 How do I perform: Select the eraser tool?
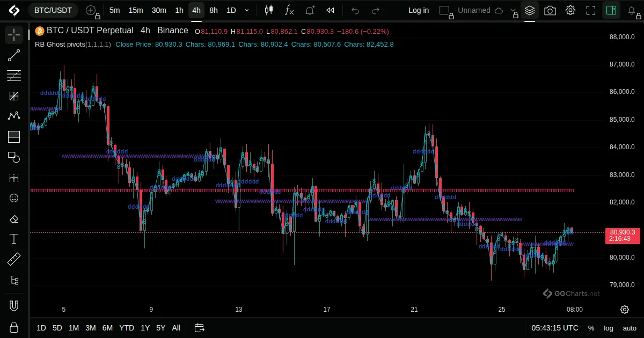tap(14, 218)
